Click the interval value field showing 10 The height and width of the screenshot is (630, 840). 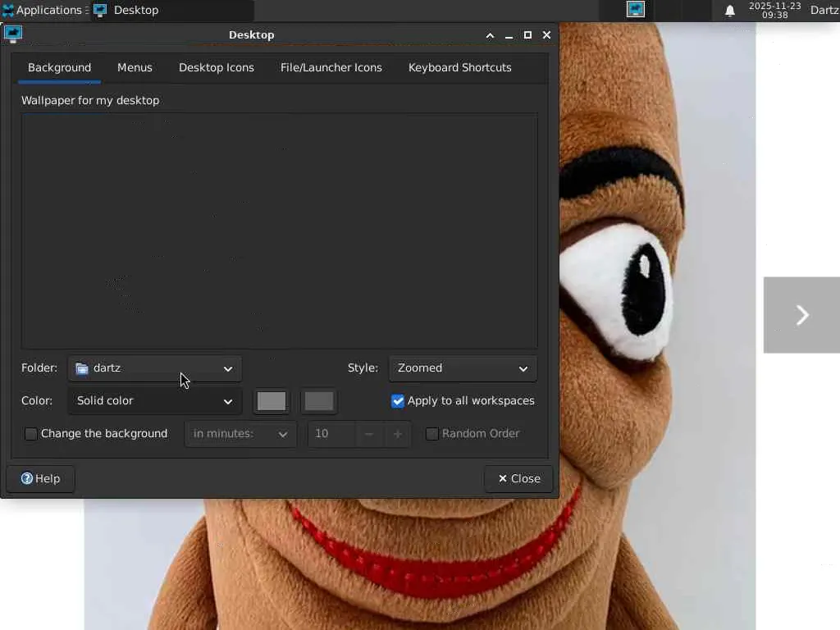click(331, 434)
